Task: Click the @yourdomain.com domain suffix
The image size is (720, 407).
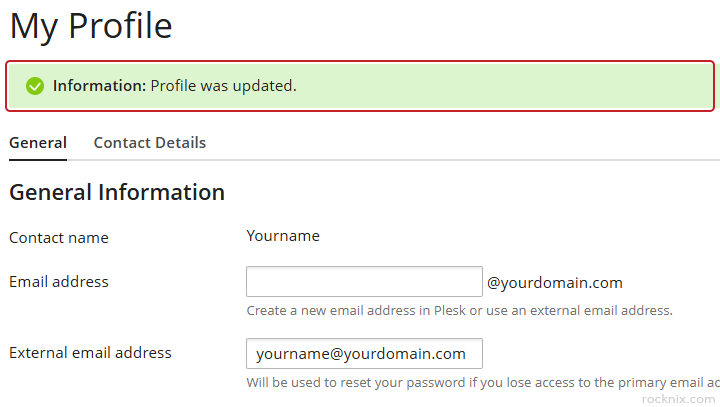Action: [555, 283]
